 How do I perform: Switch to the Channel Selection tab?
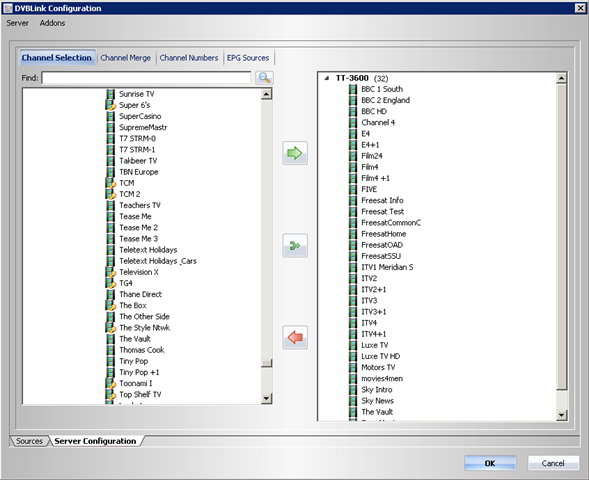pyautogui.click(x=56, y=58)
